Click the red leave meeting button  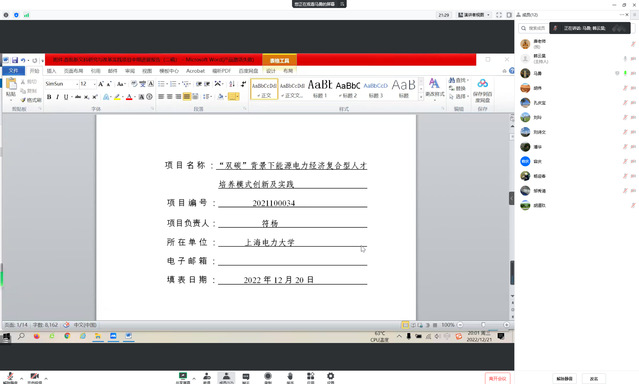[497, 379]
